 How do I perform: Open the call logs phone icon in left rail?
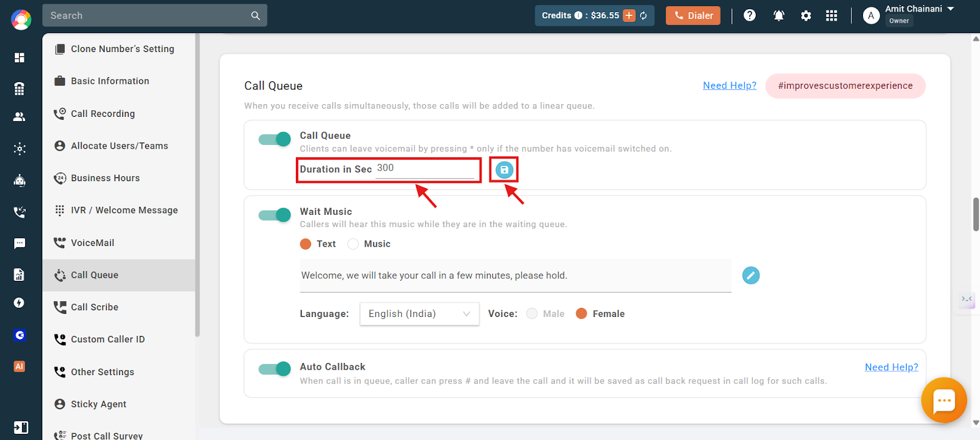[x=20, y=212]
